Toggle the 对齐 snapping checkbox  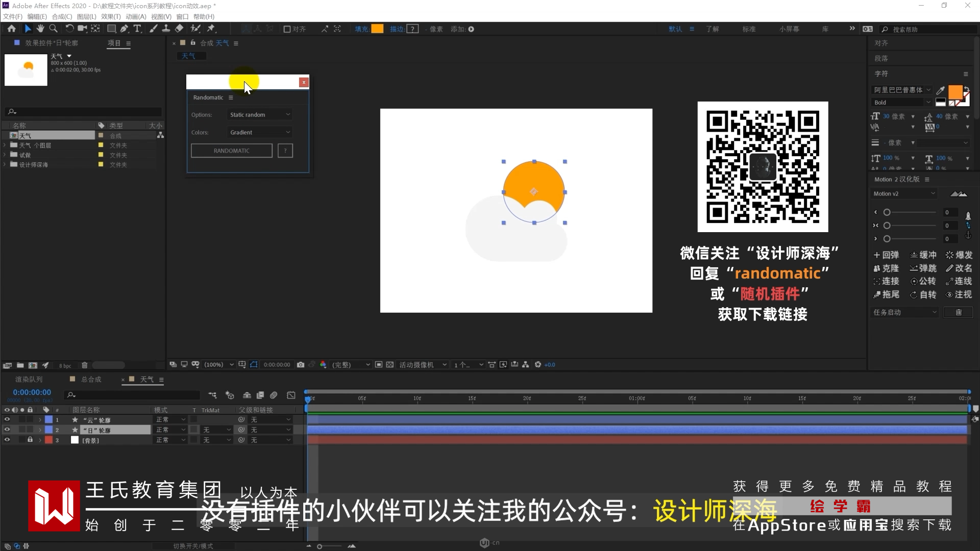tap(287, 29)
